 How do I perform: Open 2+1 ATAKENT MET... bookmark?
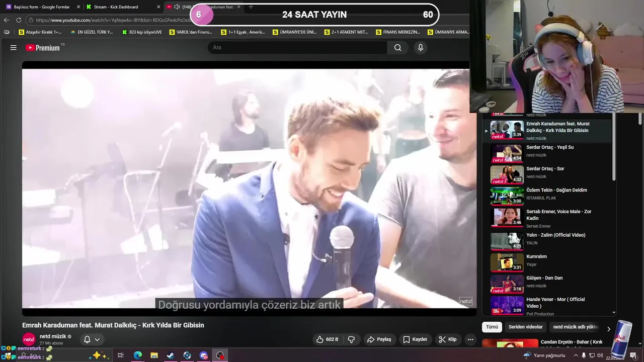tap(346, 32)
